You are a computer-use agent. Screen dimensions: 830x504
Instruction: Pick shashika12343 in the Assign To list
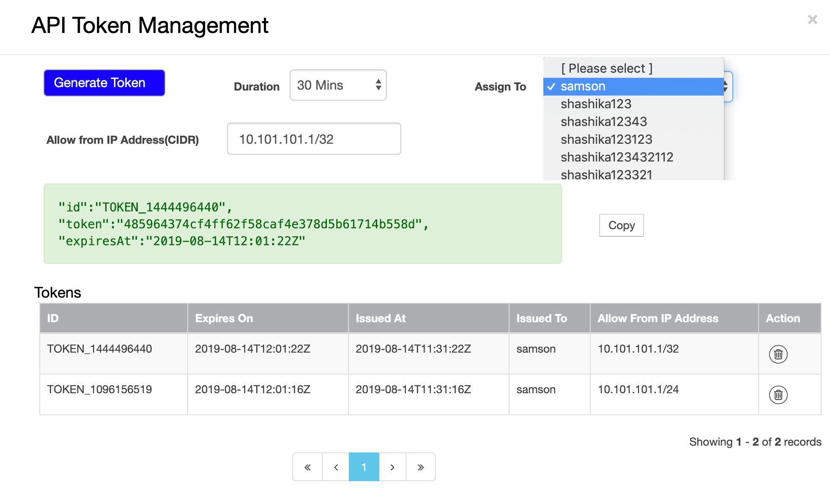click(633, 122)
